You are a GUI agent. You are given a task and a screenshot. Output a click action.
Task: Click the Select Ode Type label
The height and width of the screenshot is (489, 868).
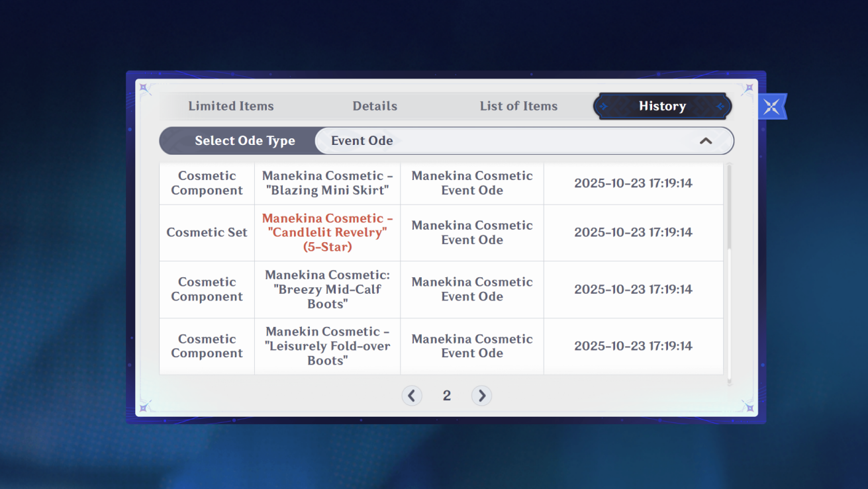tap(245, 141)
